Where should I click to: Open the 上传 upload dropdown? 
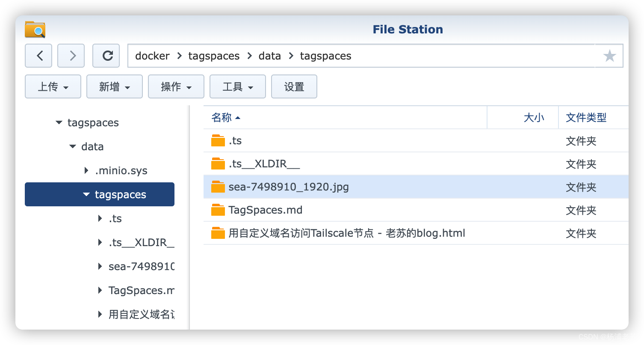(x=53, y=86)
